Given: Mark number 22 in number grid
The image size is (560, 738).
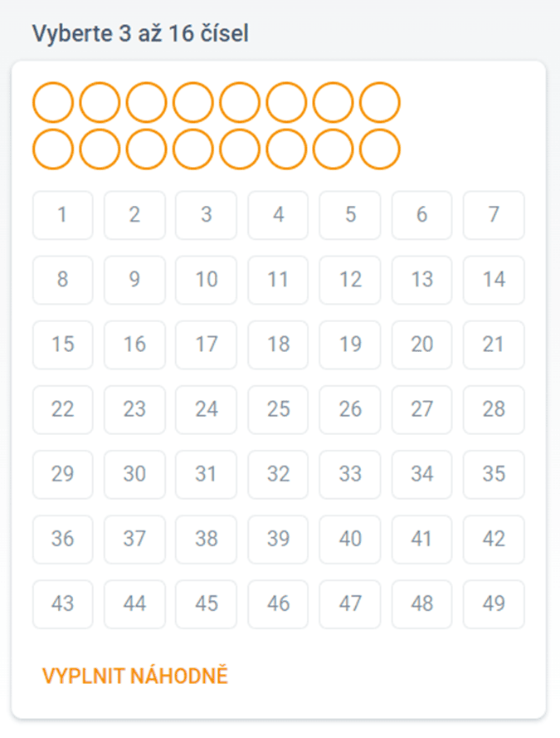Looking at the screenshot, I should point(62,409).
